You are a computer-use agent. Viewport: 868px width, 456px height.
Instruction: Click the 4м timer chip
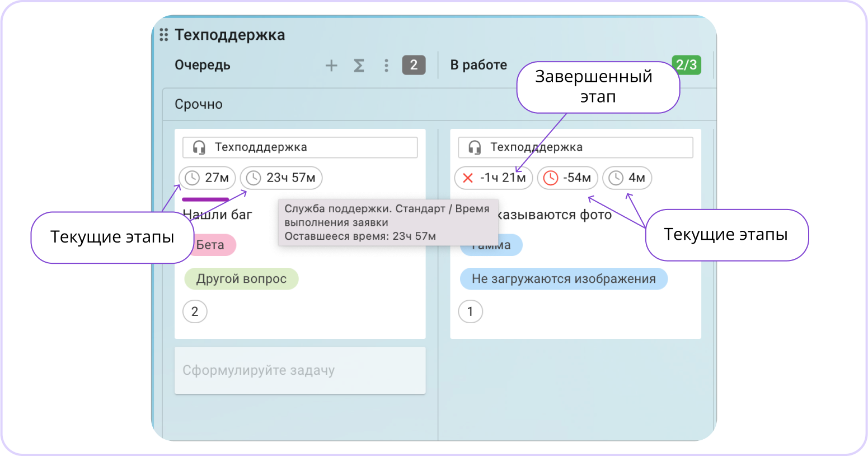tap(627, 178)
